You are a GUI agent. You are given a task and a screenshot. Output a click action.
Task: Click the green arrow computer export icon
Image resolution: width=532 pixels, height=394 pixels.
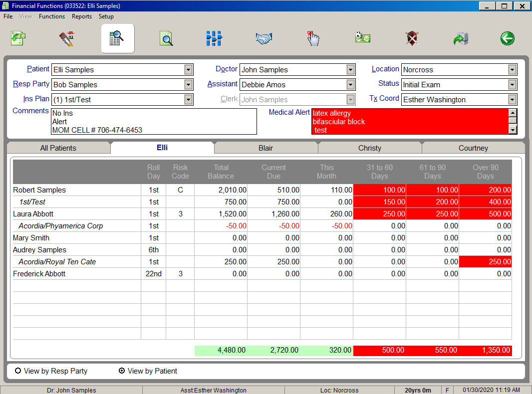pos(461,38)
